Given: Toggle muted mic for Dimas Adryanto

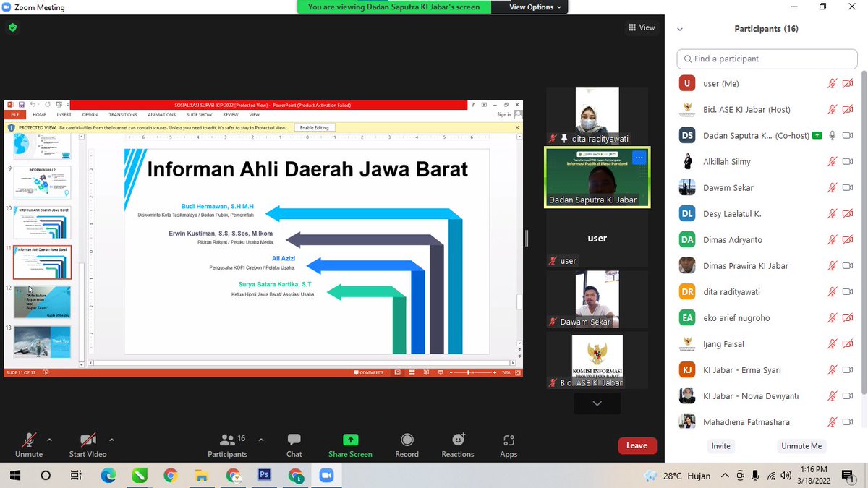Looking at the screenshot, I should coord(832,240).
